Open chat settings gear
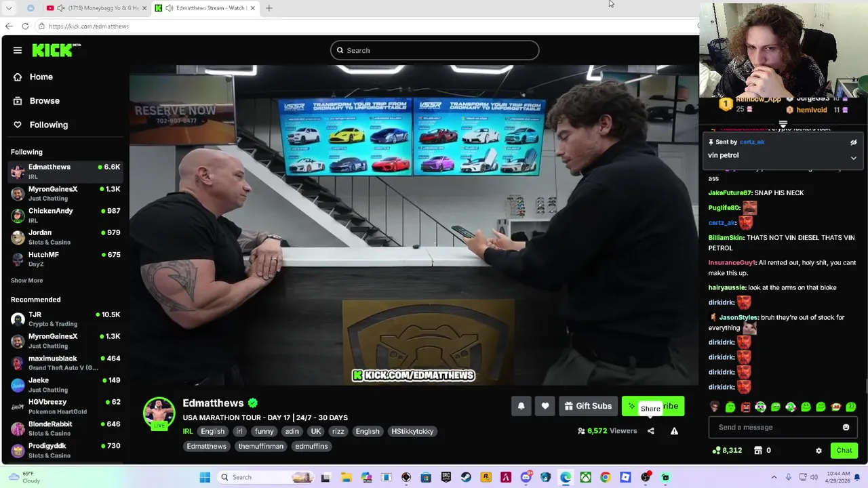868x488 pixels. tap(818, 450)
